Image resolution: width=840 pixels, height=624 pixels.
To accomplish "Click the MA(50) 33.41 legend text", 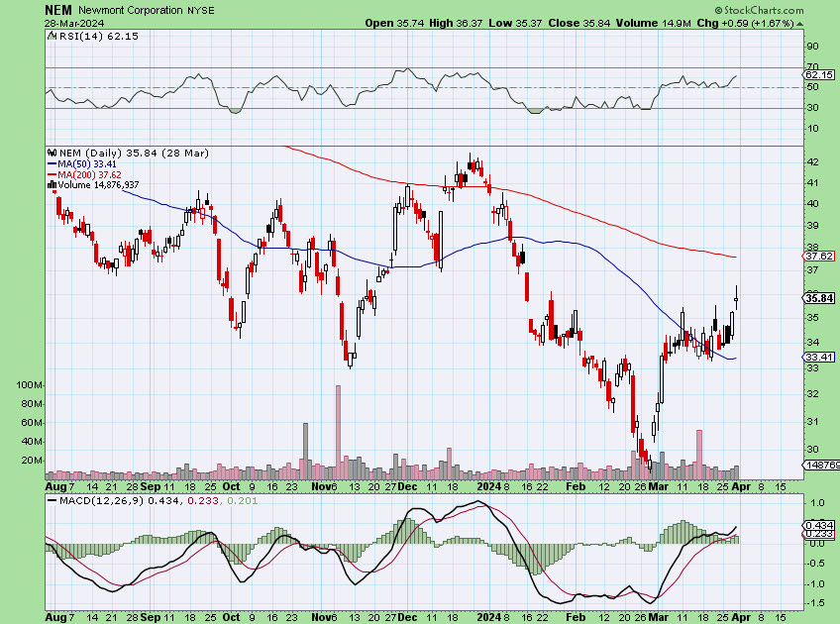I will [87, 164].
